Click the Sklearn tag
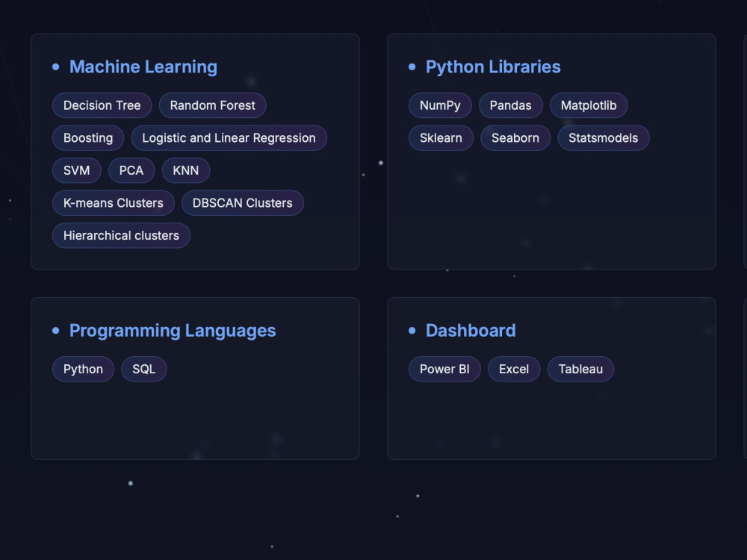 441,138
